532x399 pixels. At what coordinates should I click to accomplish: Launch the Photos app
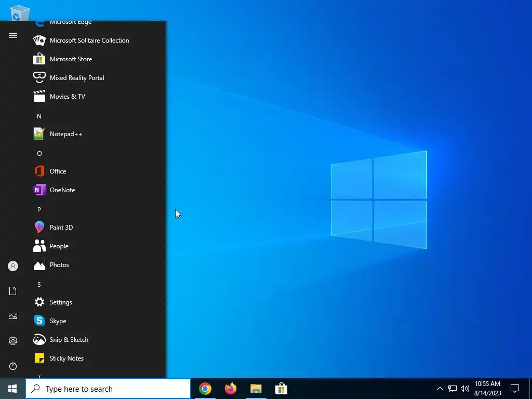pos(98,264)
